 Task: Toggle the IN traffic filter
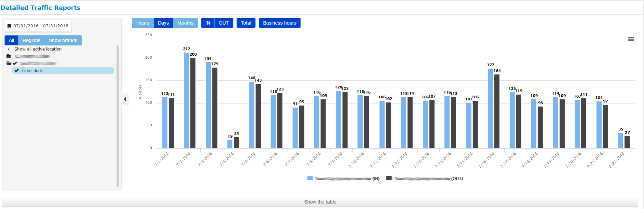[208, 23]
